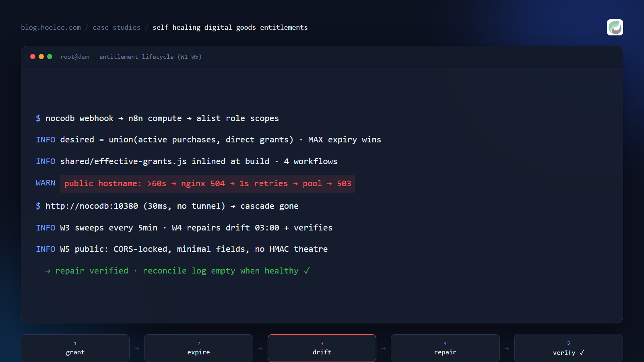Click the arrow between drift and repair
Viewport: 644px width, 362px height.
pyautogui.click(x=384, y=349)
